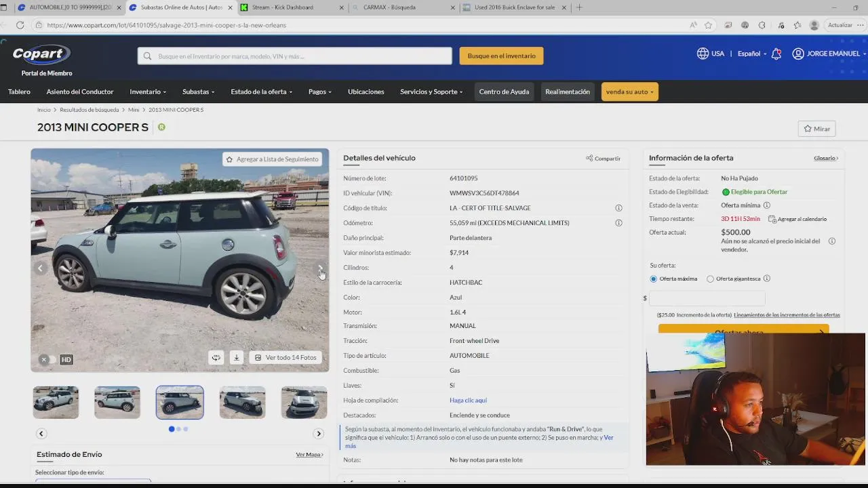Click the Resultados de búsqueda breadcrumb
This screenshot has width=868, height=488.
click(x=89, y=110)
